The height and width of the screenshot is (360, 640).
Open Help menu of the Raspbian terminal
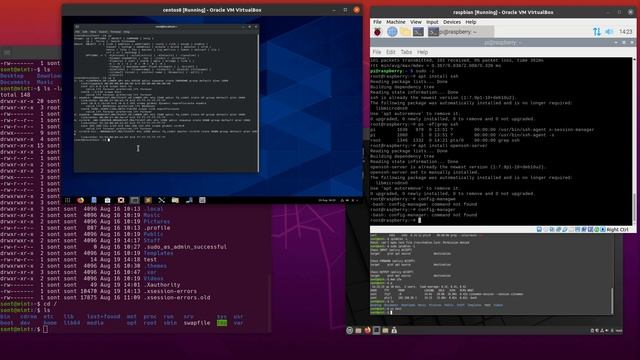[422, 52]
